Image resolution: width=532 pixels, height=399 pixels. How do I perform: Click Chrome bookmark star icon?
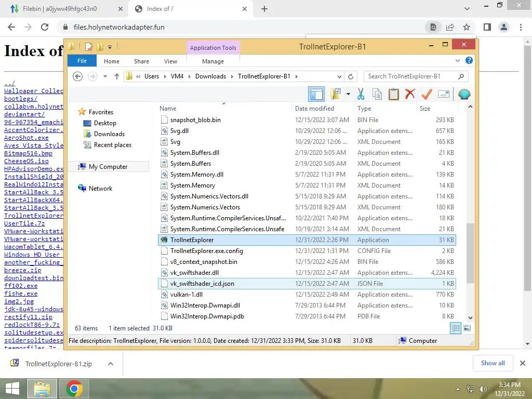tap(467, 27)
